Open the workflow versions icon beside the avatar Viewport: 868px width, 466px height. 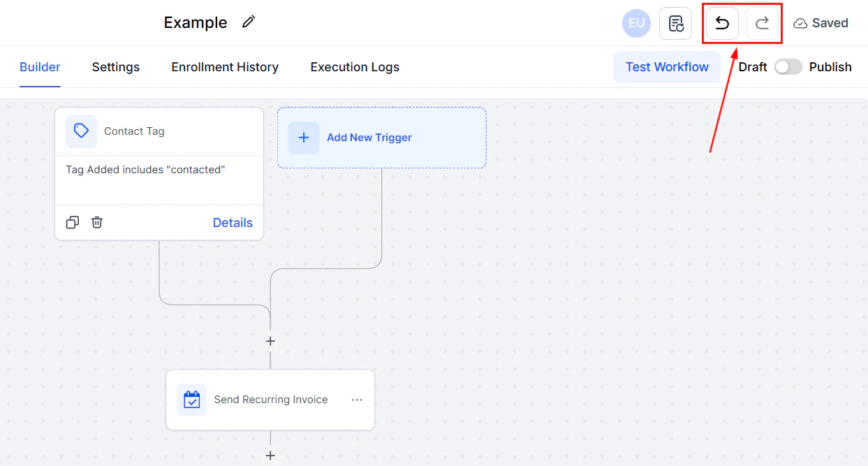[x=675, y=23]
